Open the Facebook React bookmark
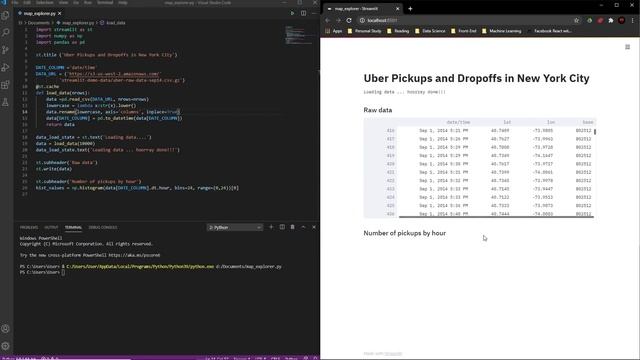Viewport: 640px width, 360px height. click(549, 31)
